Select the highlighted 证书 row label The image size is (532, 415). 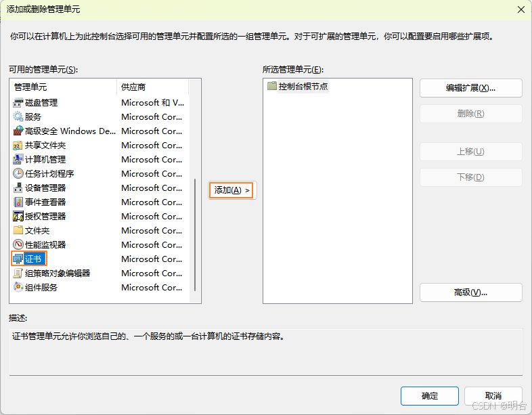pyautogui.click(x=34, y=259)
